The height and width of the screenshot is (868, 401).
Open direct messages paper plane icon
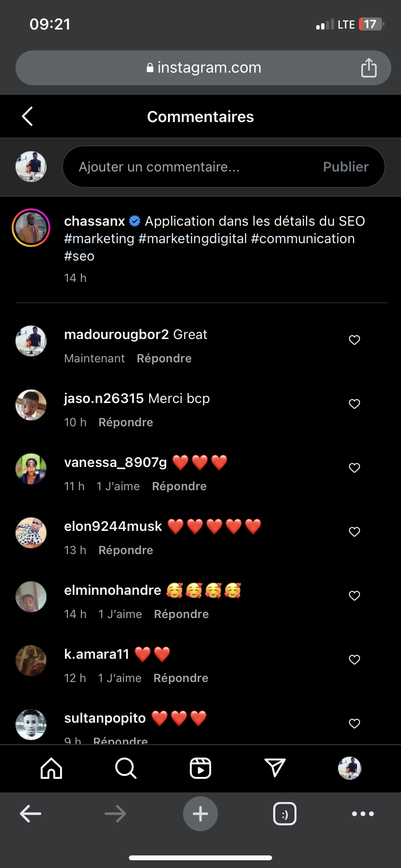click(x=275, y=768)
